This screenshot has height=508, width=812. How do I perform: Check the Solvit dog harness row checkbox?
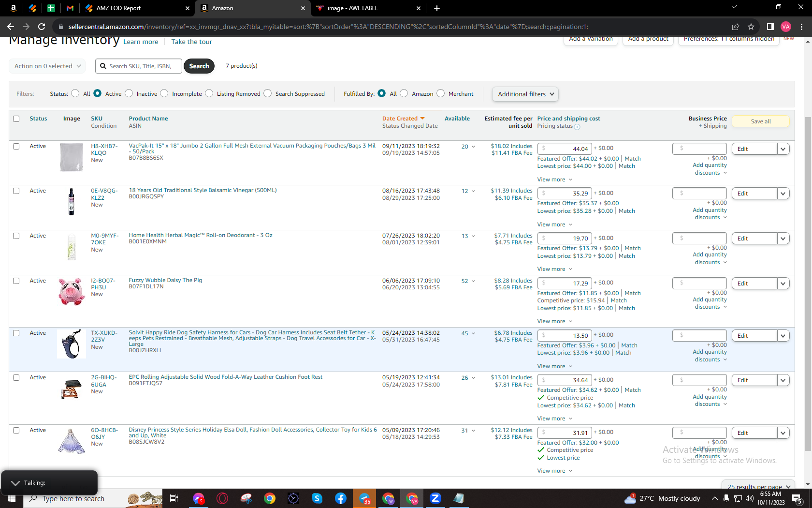point(16,333)
